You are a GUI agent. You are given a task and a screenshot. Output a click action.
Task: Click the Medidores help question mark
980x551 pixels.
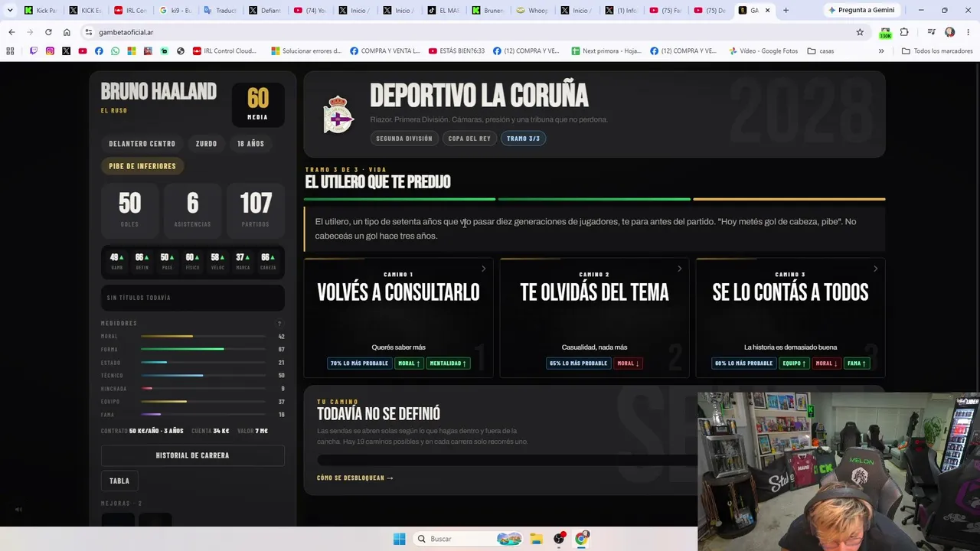point(279,324)
